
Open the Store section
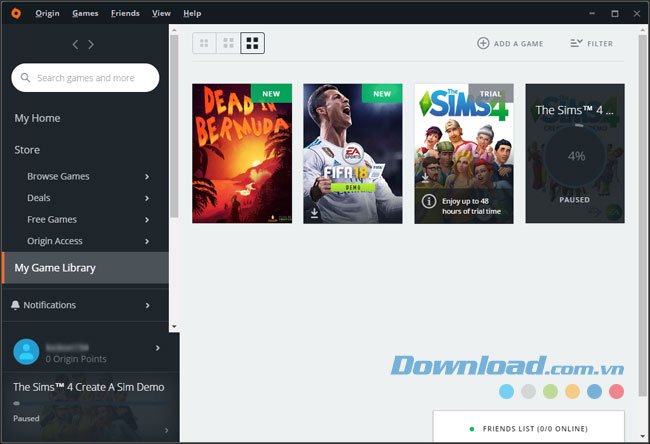coord(27,150)
